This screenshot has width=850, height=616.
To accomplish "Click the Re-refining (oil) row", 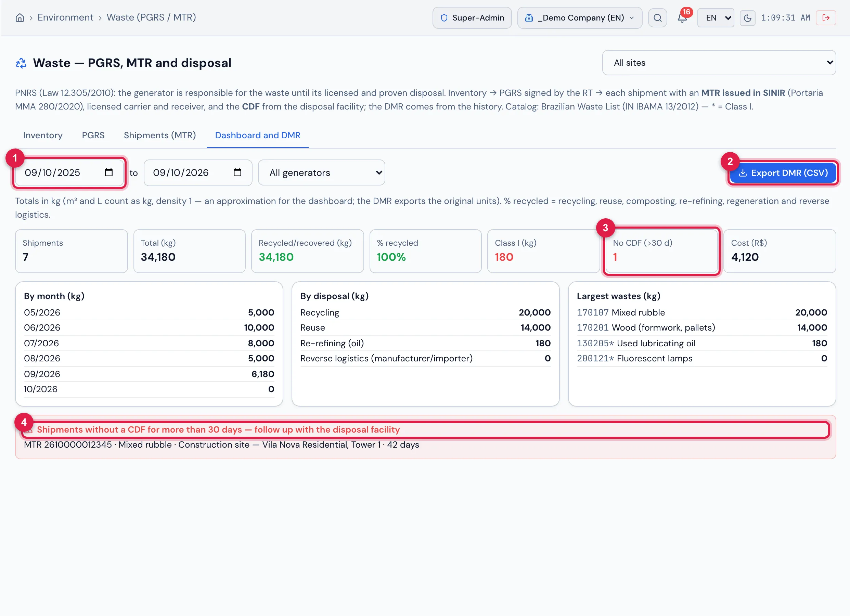I will pyautogui.click(x=425, y=344).
